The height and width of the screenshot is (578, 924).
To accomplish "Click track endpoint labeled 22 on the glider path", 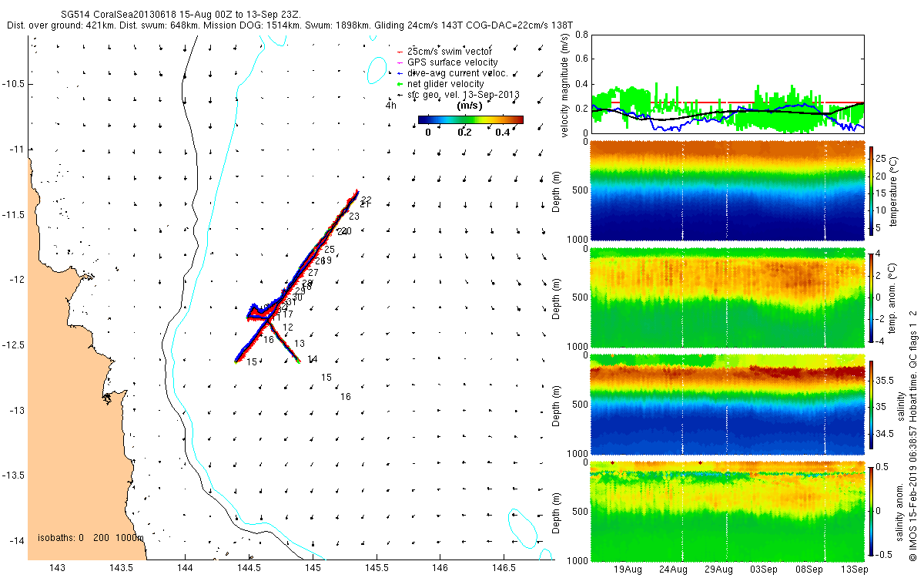I will [366, 200].
